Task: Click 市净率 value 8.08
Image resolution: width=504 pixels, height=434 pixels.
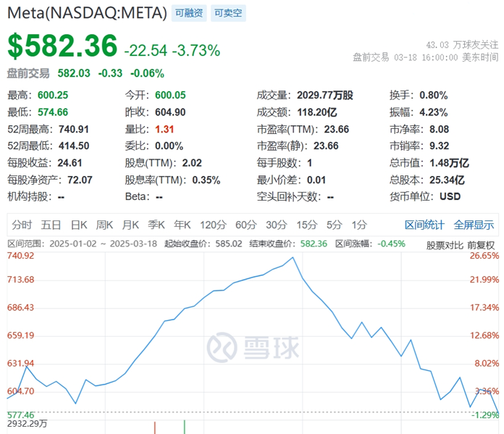Action: (440, 130)
